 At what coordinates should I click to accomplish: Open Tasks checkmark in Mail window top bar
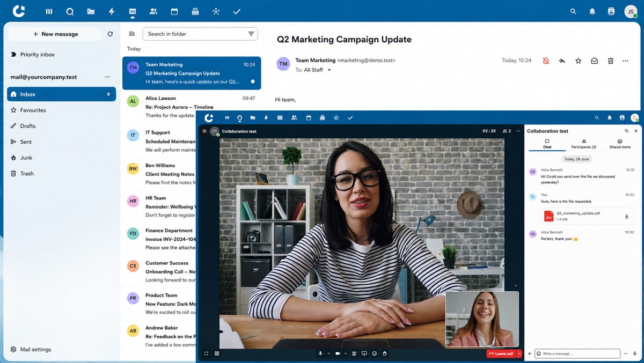[237, 11]
